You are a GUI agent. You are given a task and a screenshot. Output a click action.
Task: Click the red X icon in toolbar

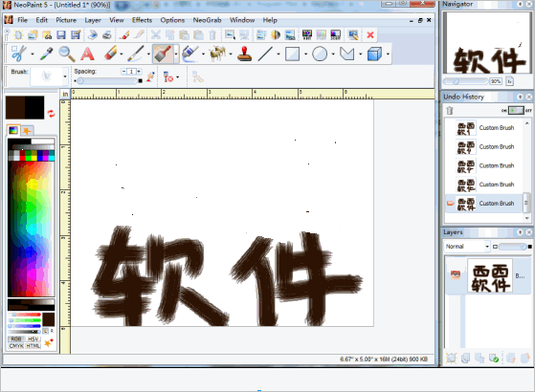pos(370,34)
